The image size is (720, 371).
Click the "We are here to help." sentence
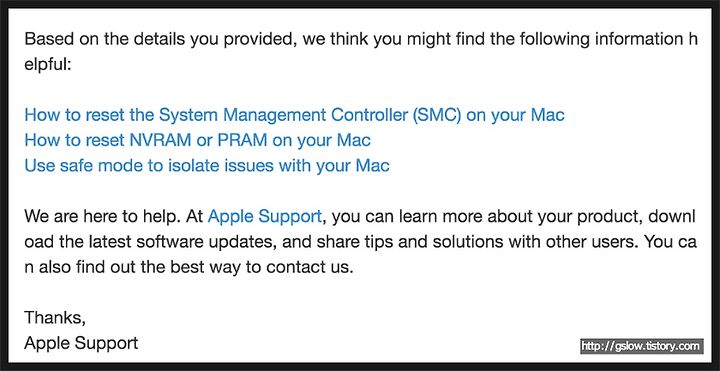[103, 216]
